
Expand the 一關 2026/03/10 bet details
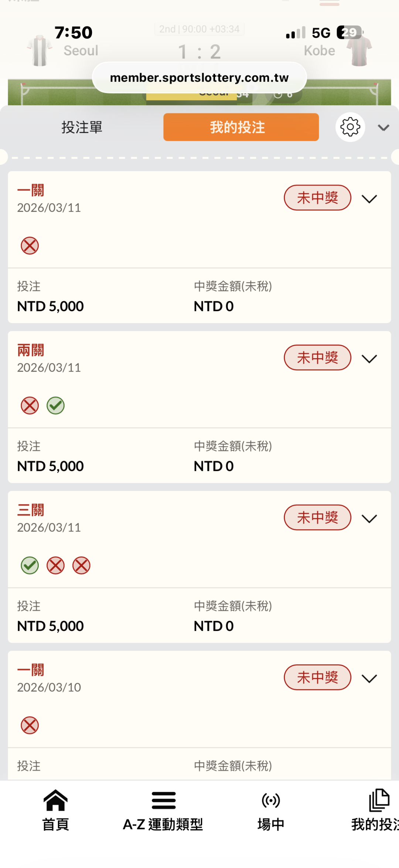369,678
